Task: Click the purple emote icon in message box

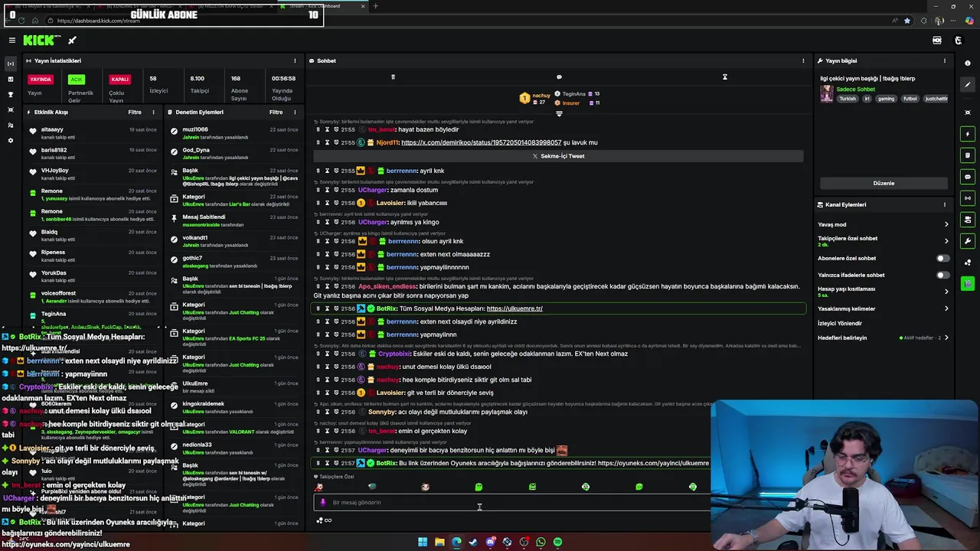Action: 322,503
